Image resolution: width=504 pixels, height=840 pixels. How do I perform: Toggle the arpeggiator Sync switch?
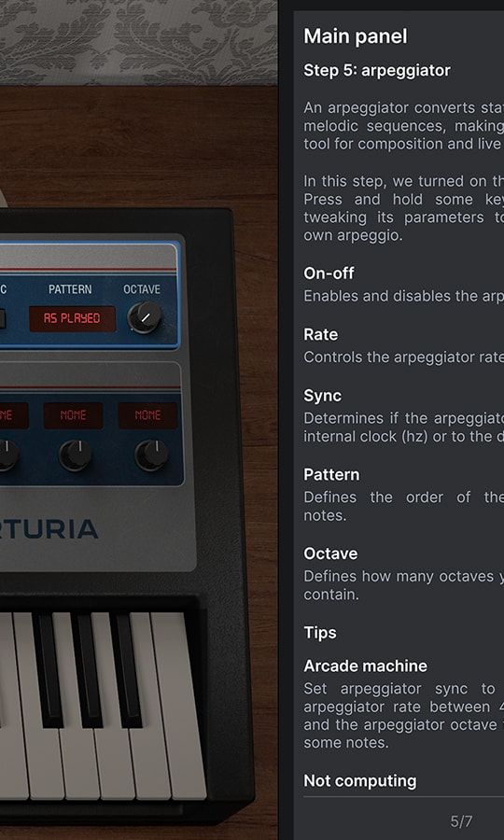tap(2, 318)
